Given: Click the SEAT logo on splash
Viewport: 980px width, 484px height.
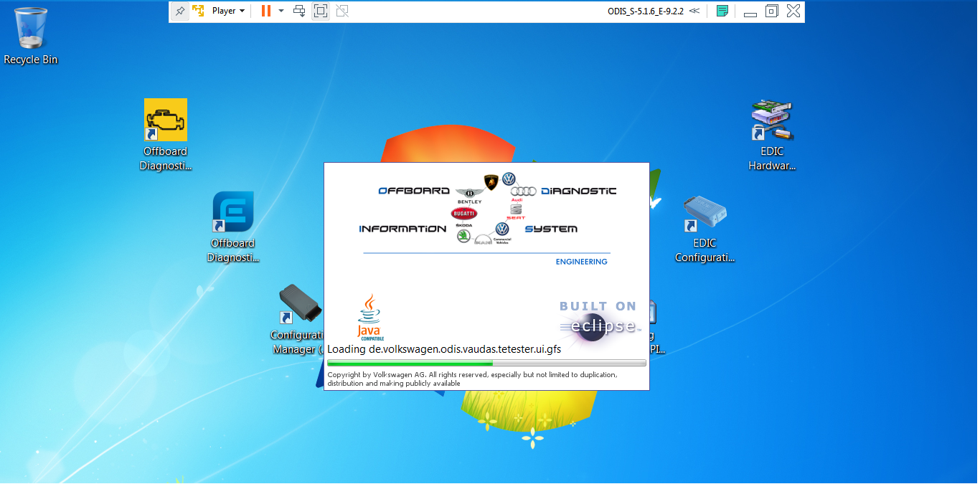Looking at the screenshot, I should pyautogui.click(x=516, y=212).
